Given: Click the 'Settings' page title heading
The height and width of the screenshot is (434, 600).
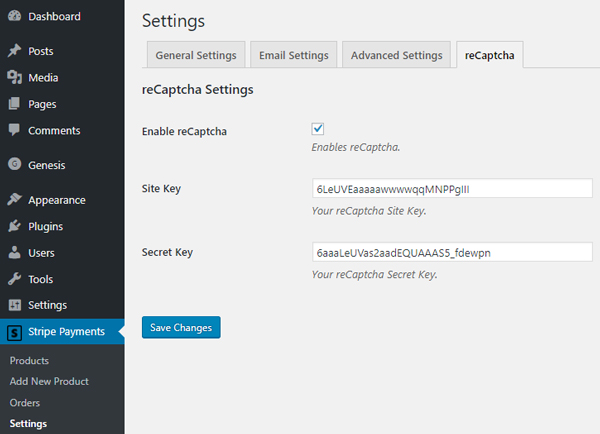Looking at the screenshot, I should pos(173,21).
